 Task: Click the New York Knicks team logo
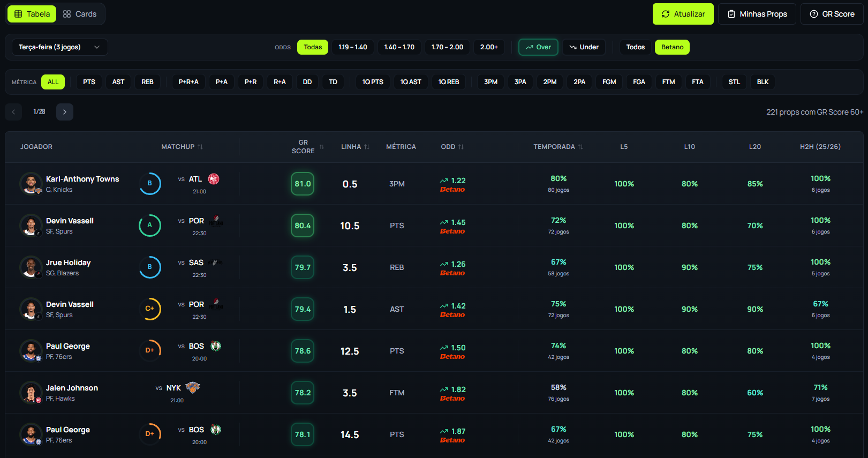(192, 387)
